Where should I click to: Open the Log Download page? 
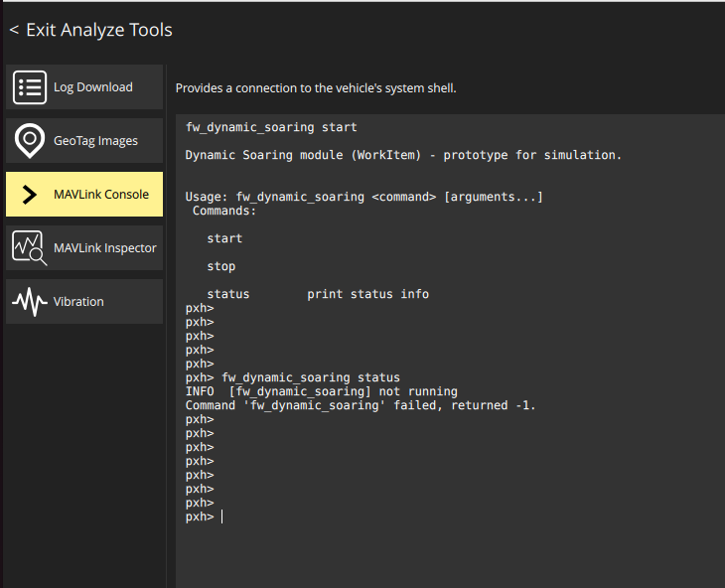coord(92,87)
